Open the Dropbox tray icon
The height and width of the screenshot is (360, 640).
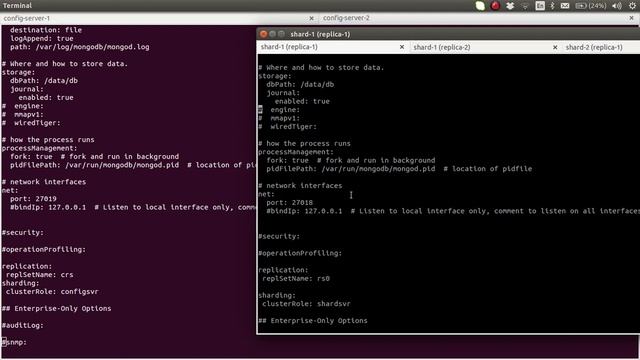click(510, 6)
